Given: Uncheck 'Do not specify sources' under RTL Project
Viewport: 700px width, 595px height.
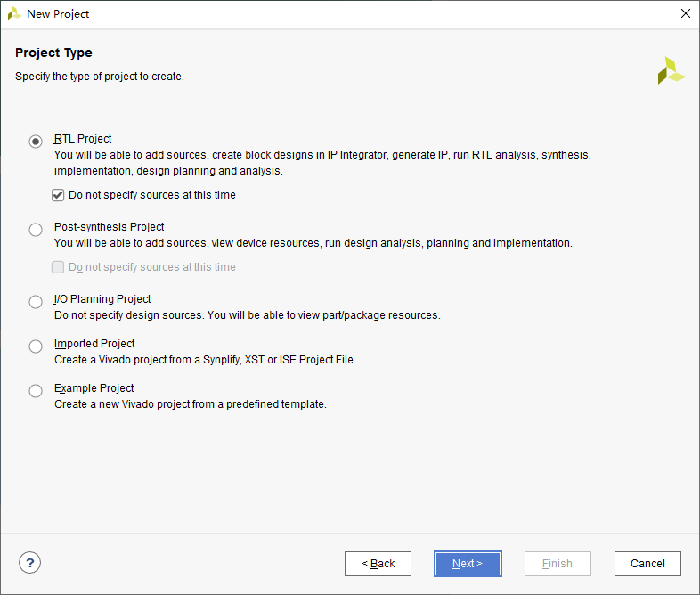Looking at the screenshot, I should click(x=58, y=195).
